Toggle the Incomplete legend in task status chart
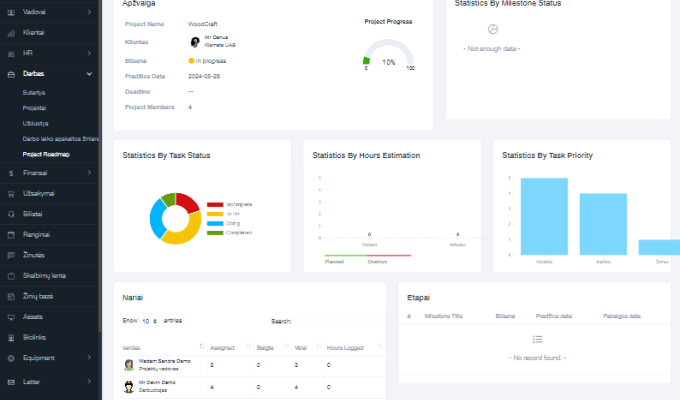Image resolution: width=680 pixels, height=400 pixels. tap(231, 204)
